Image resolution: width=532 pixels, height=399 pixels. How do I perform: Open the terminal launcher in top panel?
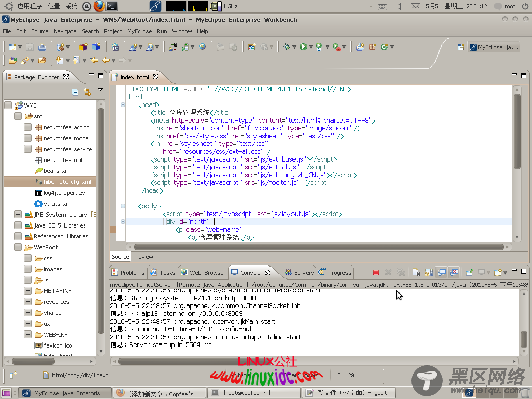(x=112, y=6)
